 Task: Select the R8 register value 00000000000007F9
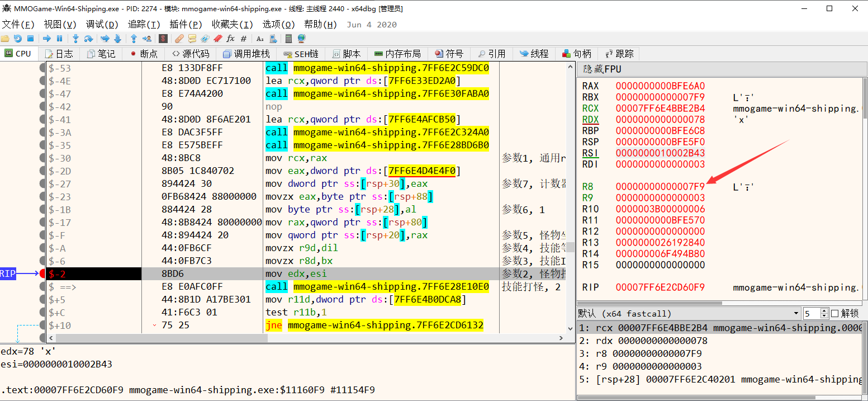tap(661, 187)
